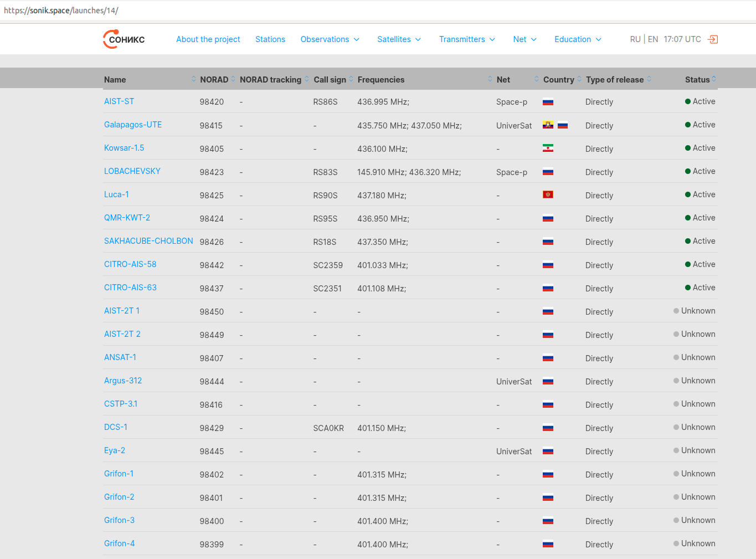Sort by NORAD column sort icon
The width and height of the screenshot is (756, 559).
233,79
